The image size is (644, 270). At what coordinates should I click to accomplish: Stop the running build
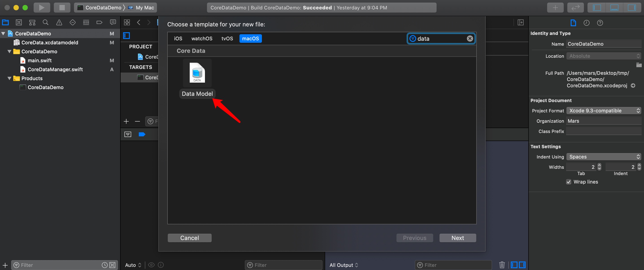click(62, 7)
